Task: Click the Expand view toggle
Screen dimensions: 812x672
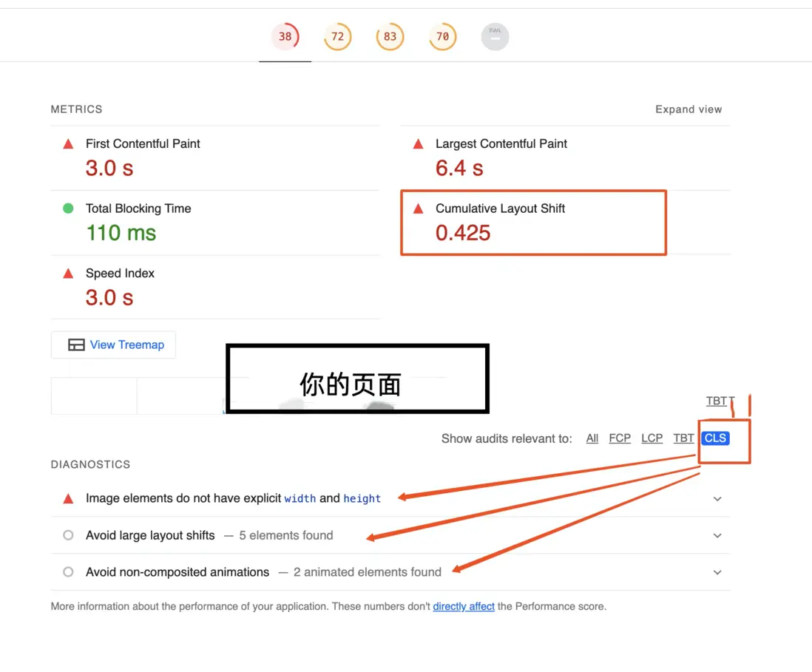Action: [688, 109]
